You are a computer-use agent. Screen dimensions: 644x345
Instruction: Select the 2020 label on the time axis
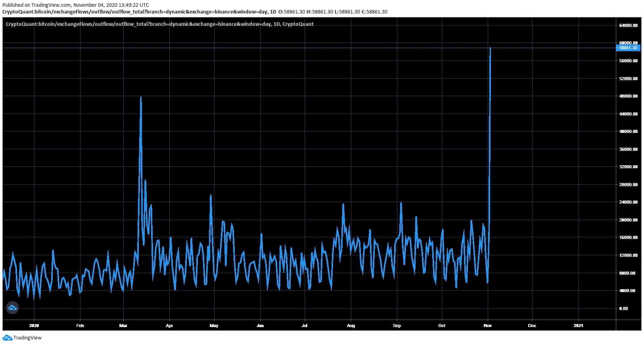pos(34,326)
